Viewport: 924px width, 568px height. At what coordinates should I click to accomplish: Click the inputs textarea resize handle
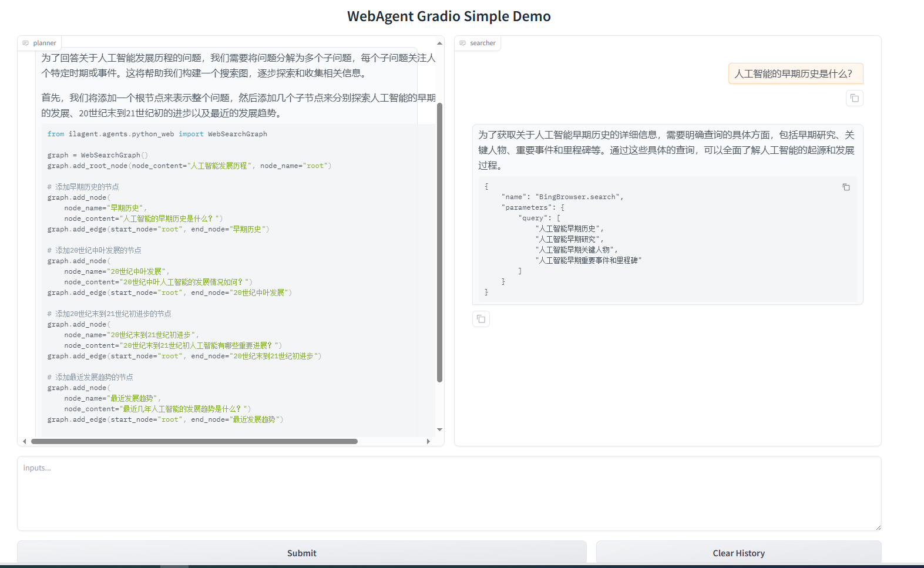(878, 527)
